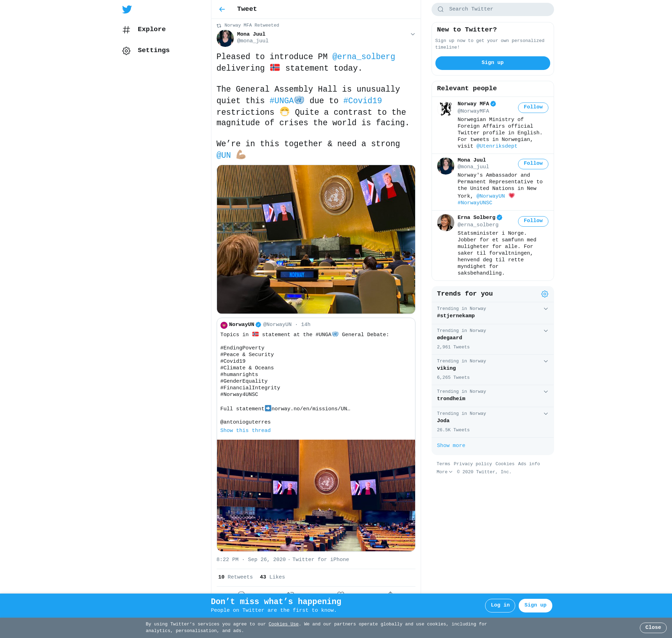Open @Utenriksdept link
The image size is (672, 638).
pyautogui.click(x=497, y=146)
